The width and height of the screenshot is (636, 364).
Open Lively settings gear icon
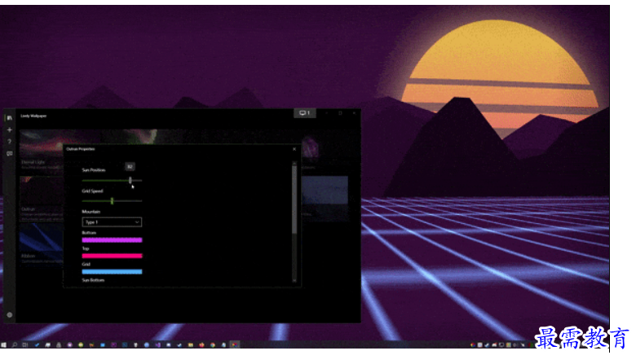point(9,314)
